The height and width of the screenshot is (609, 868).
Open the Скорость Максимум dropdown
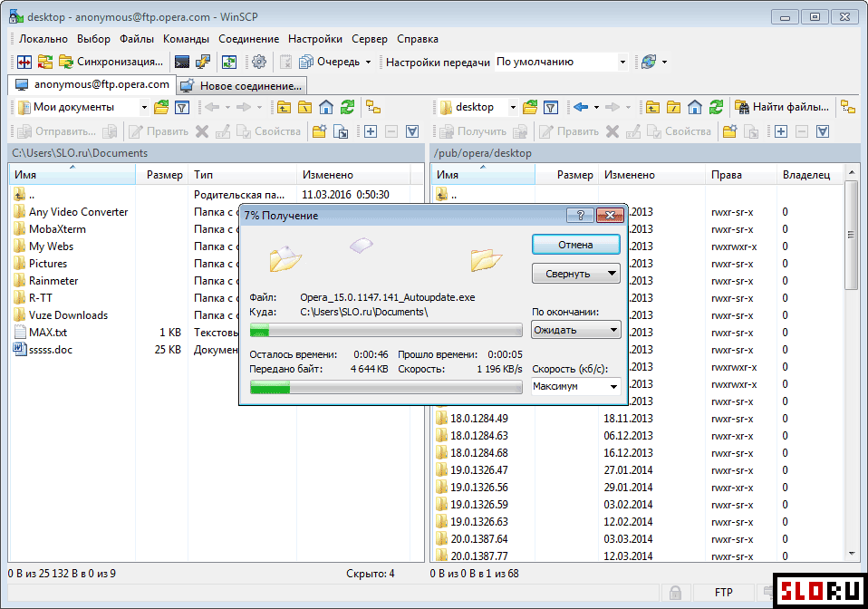[575, 386]
